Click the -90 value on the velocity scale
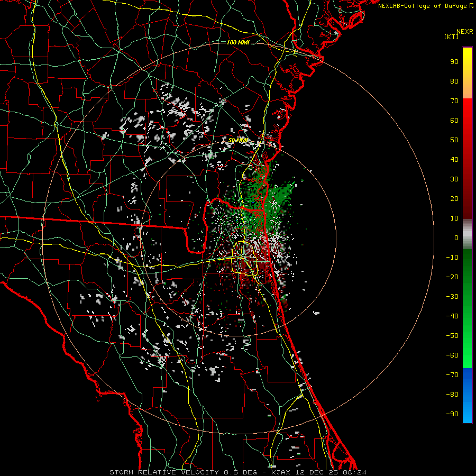 (x=452, y=414)
